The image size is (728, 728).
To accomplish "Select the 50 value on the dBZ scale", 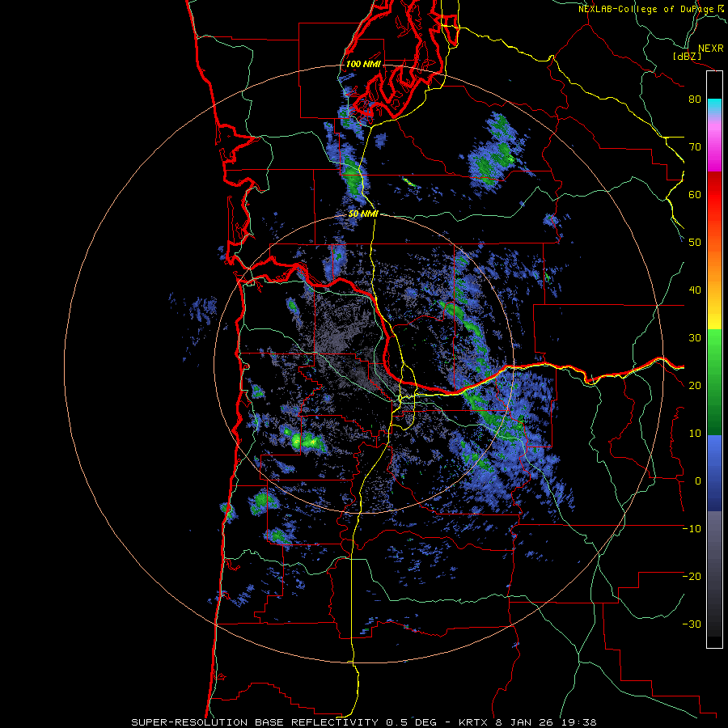I will 695,243.
